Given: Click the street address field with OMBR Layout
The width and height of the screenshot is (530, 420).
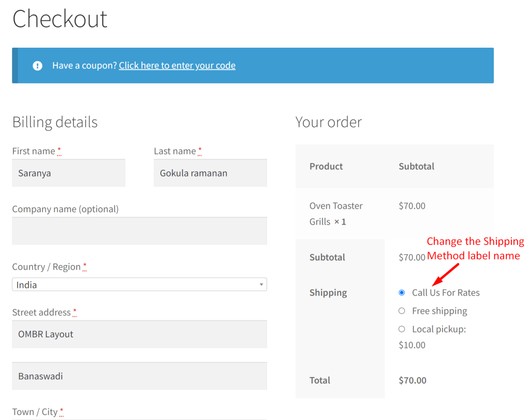Looking at the screenshot, I should click(x=139, y=334).
